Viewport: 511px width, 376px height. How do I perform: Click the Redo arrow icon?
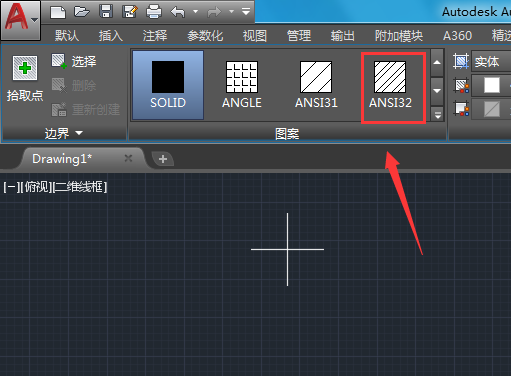click(x=214, y=12)
